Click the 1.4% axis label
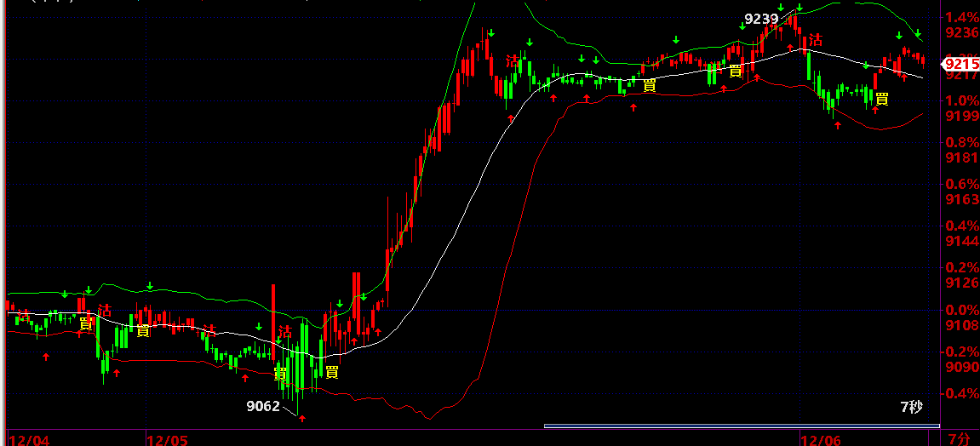The image size is (980, 446). coord(962,17)
